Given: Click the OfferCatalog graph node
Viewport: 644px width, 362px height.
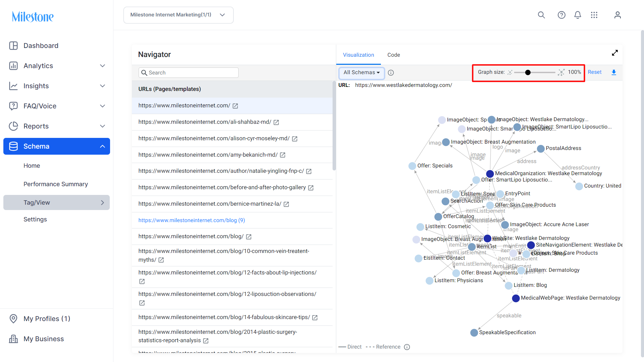Looking at the screenshot, I should pos(438,217).
